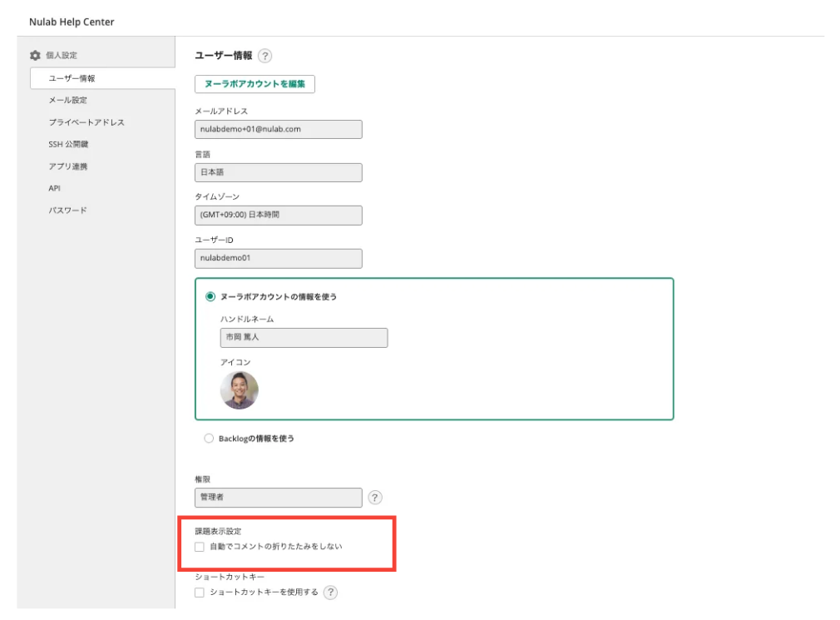
Task: Open help icon next to 権限 field
Action: coord(375,498)
